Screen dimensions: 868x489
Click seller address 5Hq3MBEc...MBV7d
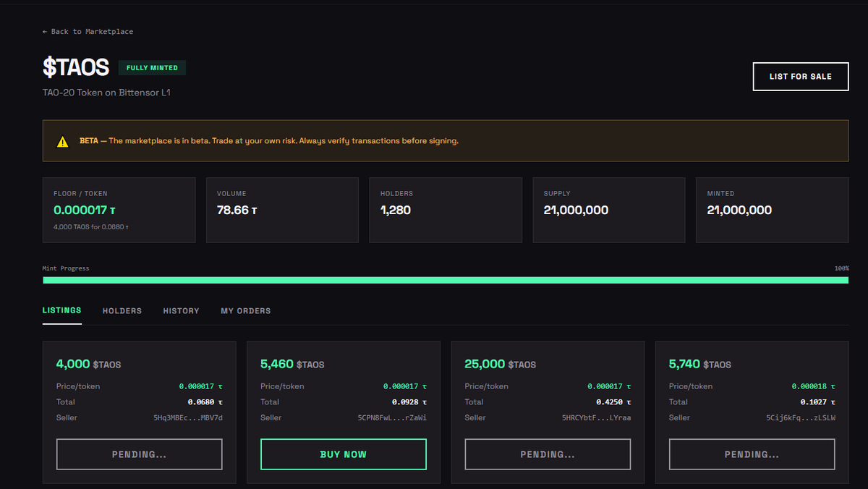coord(188,418)
